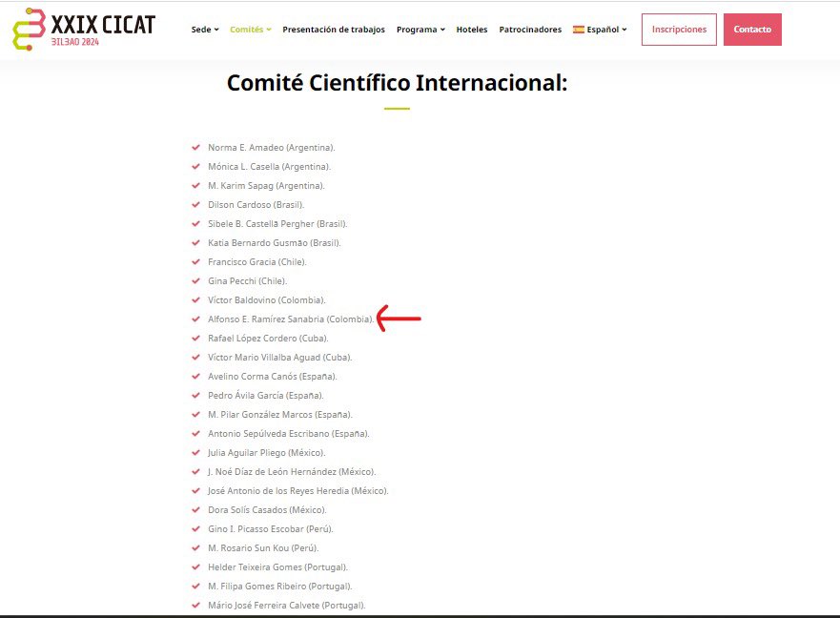Select Norma E. Amadeo (Argentina) entry
840x618 pixels.
(x=272, y=148)
